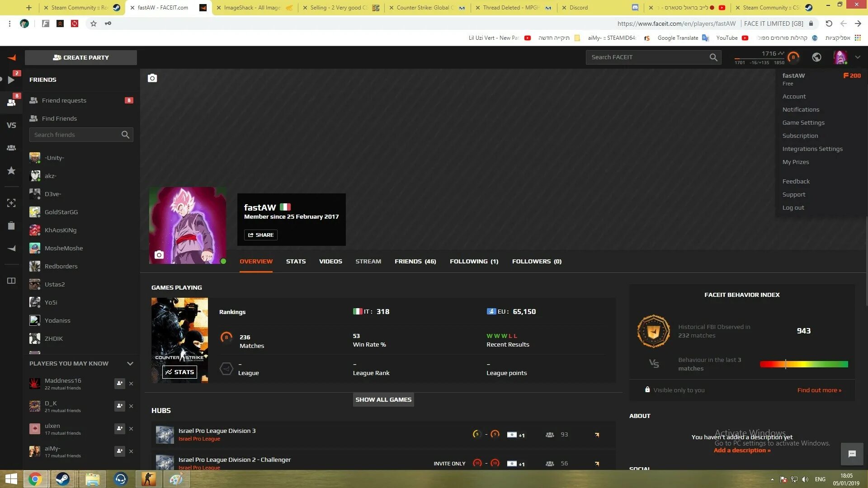868x488 pixels.
Task: Add Maddness16 as friend
Action: 119,384
